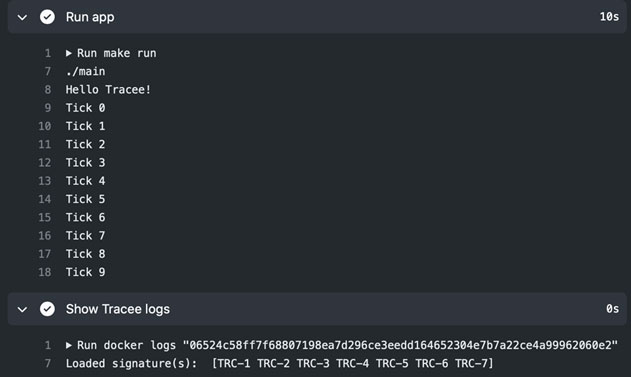Select line number 9 for Tick 0

47,108
